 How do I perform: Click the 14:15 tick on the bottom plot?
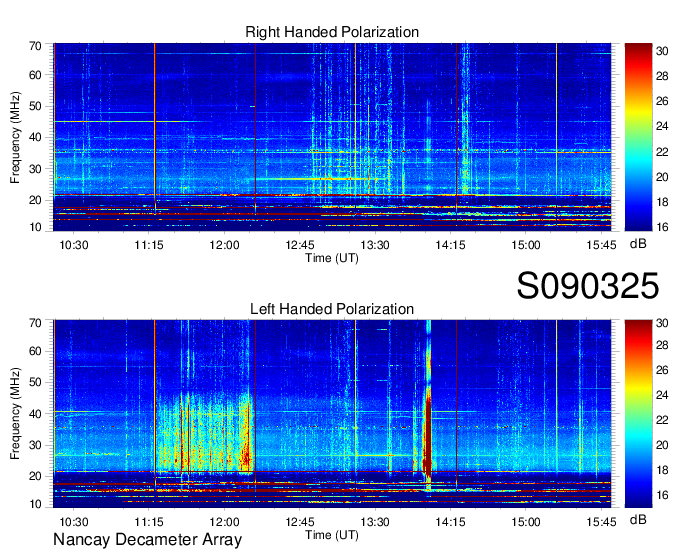pyautogui.click(x=450, y=522)
